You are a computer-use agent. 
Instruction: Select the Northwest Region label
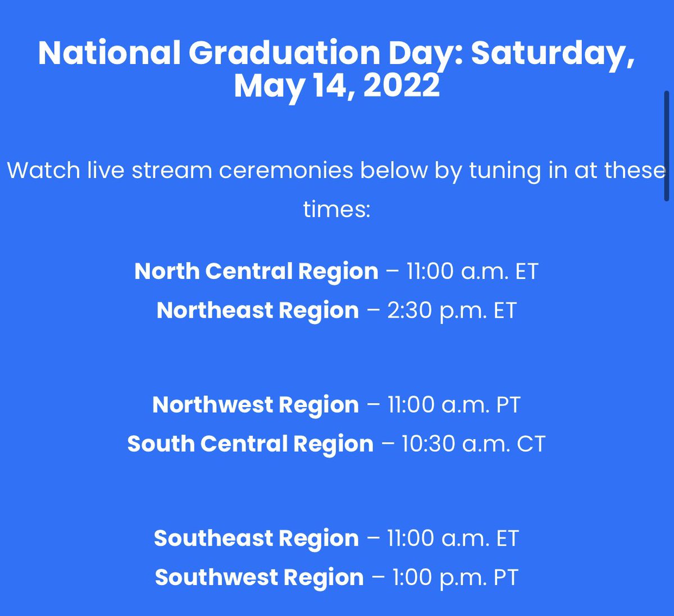pos(256,405)
